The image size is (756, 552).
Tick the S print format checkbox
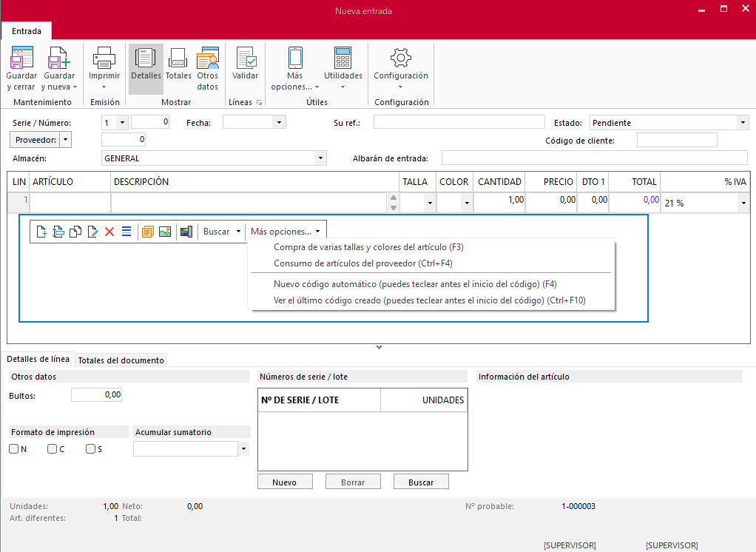coord(90,449)
